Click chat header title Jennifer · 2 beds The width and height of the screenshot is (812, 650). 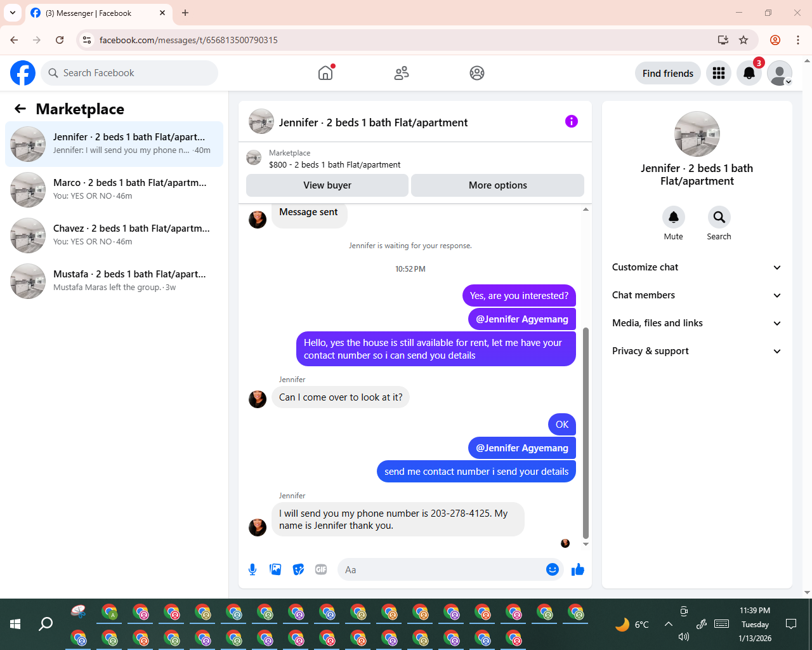pyautogui.click(x=373, y=123)
